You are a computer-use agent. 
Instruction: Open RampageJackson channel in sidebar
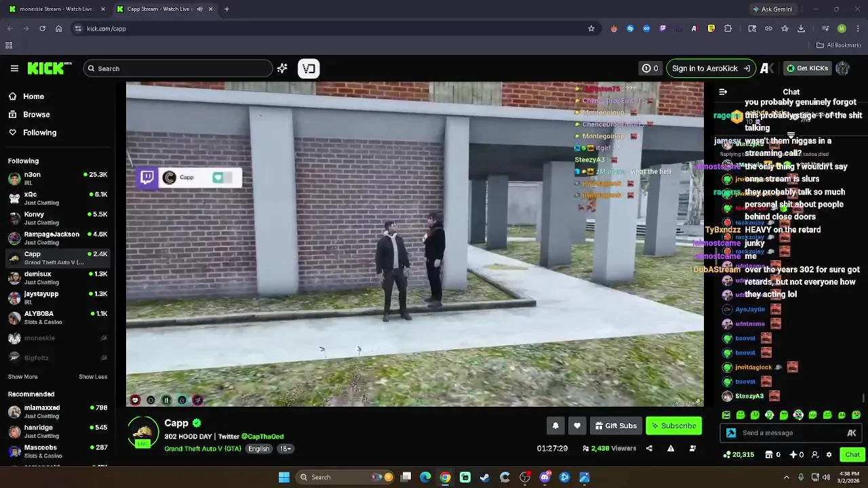tap(58, 238)
